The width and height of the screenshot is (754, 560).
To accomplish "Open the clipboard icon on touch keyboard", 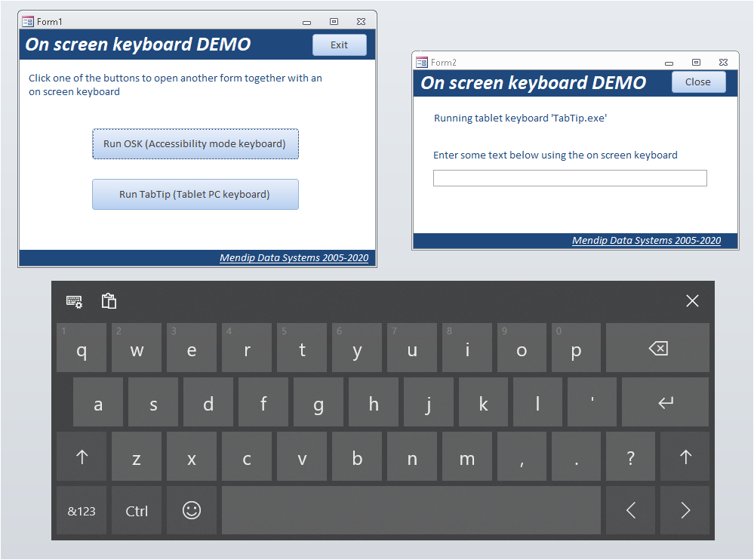I will [x=109, y=301].
